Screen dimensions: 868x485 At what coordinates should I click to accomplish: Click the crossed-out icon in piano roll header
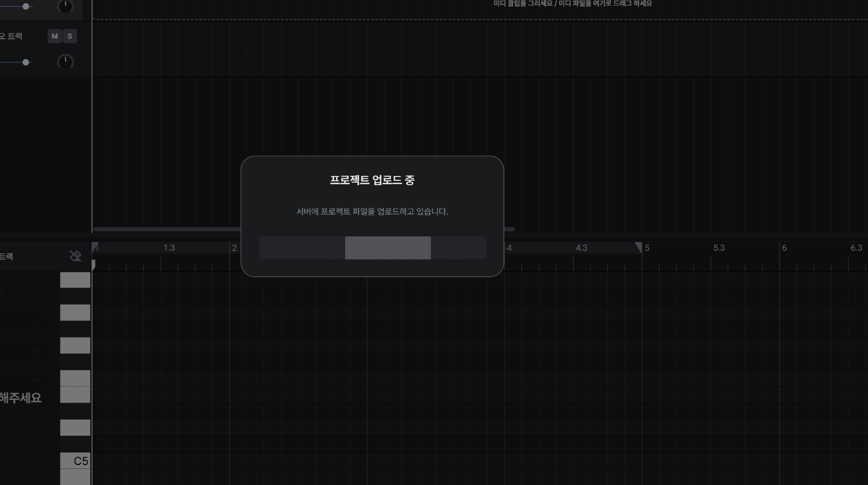[x=76, y=256]
